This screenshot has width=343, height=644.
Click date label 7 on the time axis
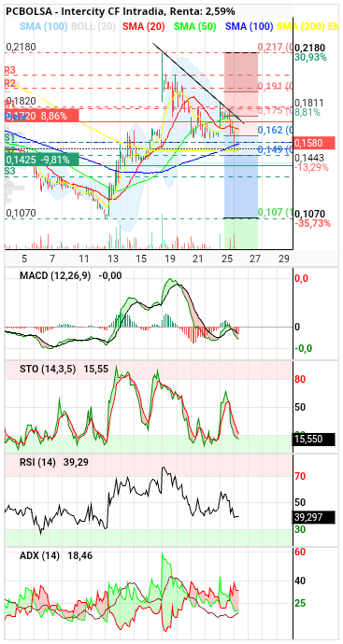pos(51,259)
